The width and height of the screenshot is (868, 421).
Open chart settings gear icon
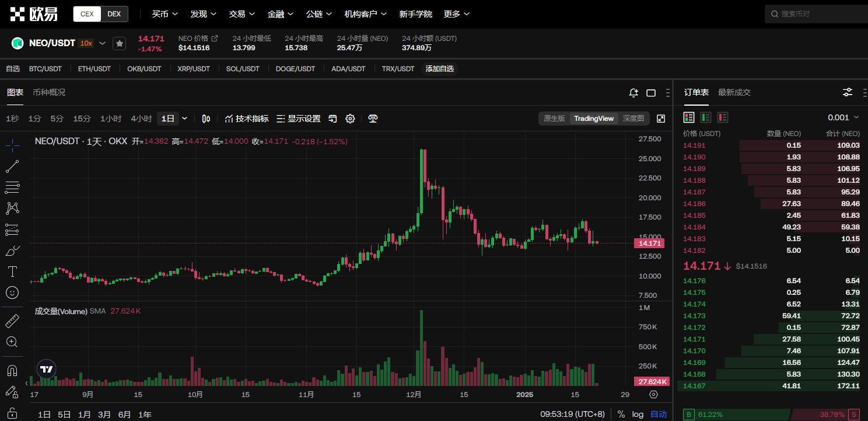tap(350, 119)
